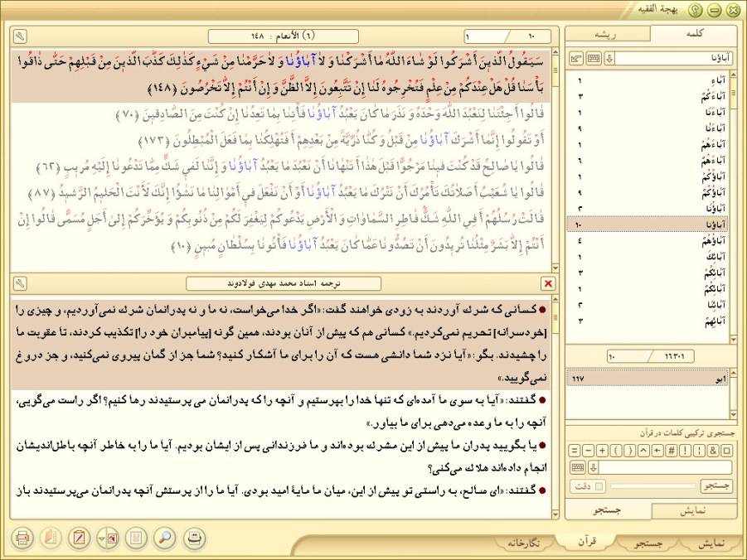Select the جستجو tab under the search panel
This screenshot has width=747, height=560.
(x=608, y=510)
